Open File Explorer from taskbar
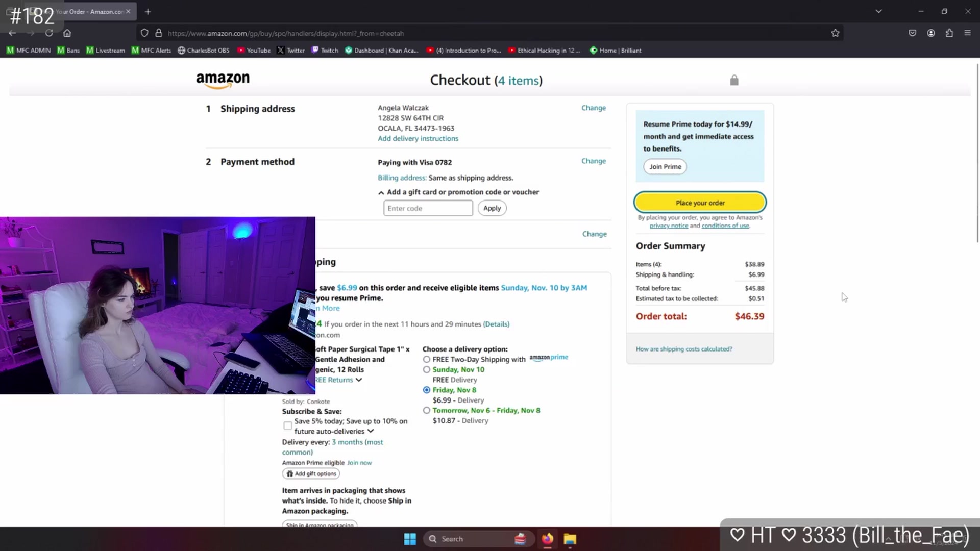The height and width of the screenshot is (551, 980). point(570,539)
